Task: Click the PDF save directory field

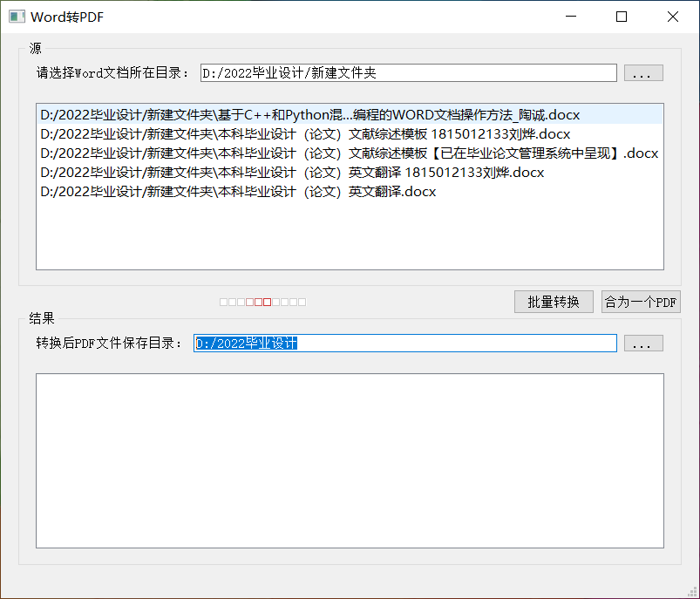Action: tap(404, 344)
